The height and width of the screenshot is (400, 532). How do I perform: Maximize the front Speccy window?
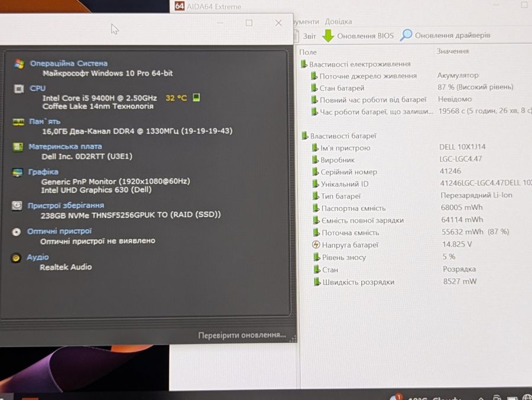point(249,22)
